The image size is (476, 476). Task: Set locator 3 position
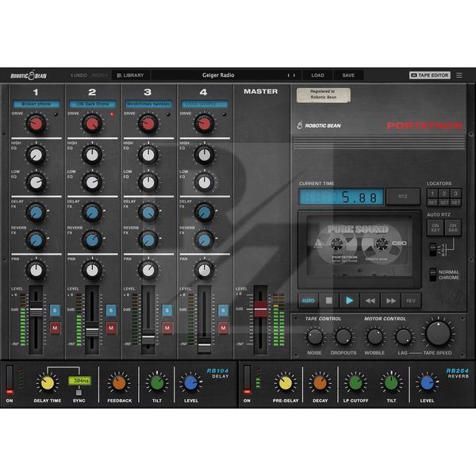click(x=455, y=202)
